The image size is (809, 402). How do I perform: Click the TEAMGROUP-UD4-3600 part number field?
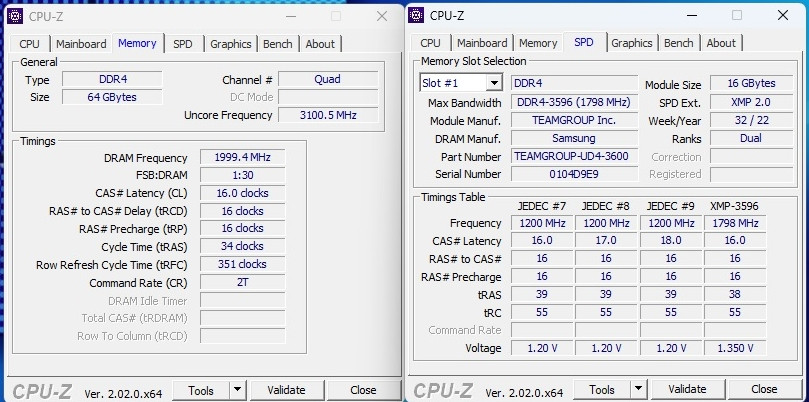click(x=575, y=156)
